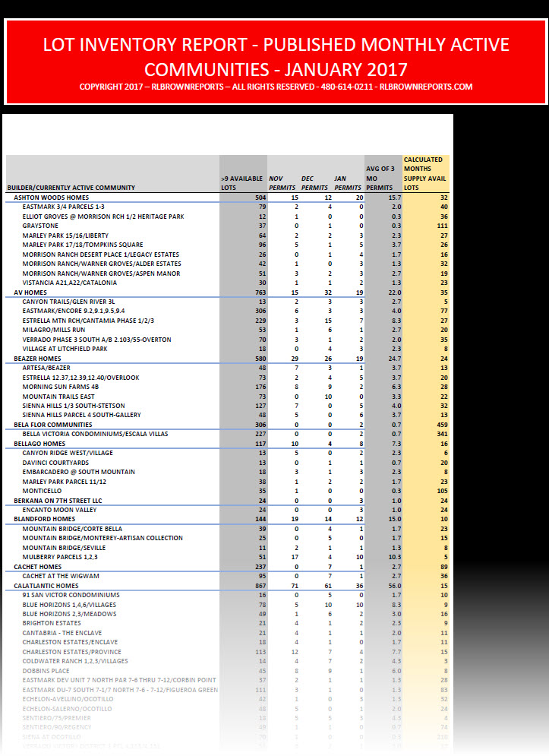Select the Builder/Currently Active Community column header
Screen dimensions: 549x756
click(71, 187)
